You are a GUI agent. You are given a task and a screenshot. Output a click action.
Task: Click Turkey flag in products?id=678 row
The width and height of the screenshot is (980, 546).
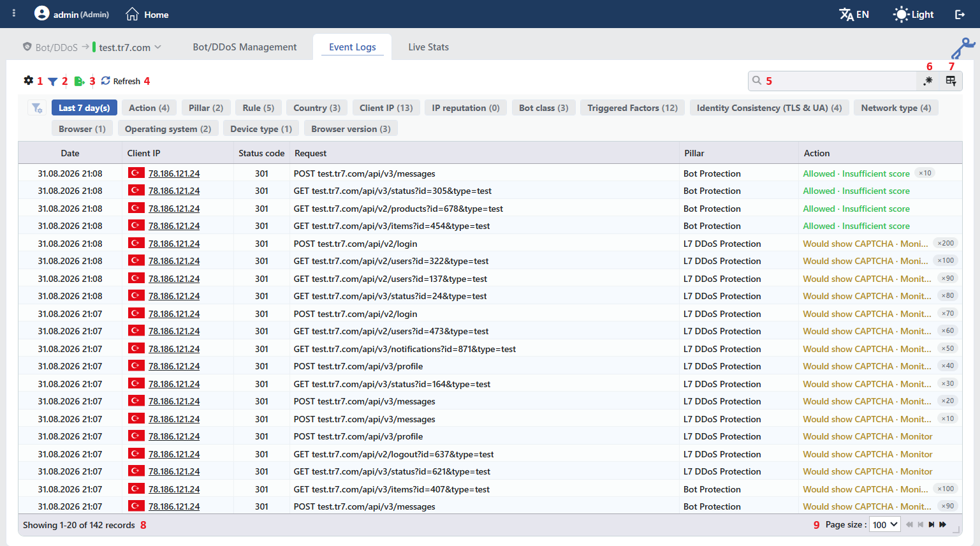coord(136,208)
